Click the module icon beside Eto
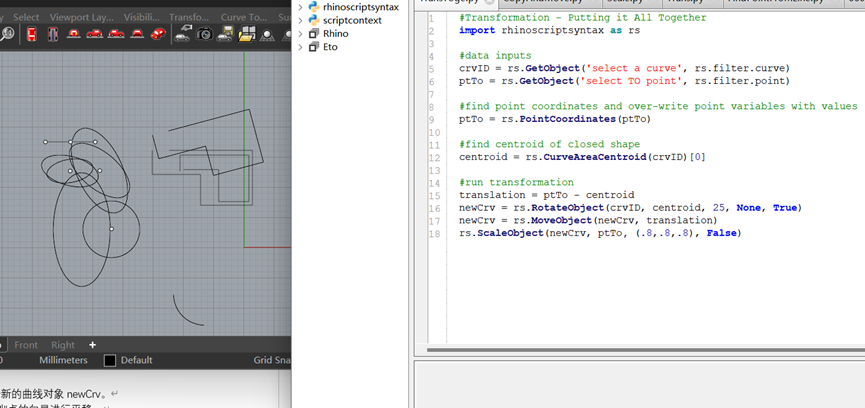Image resolution: width=865 pixels, height=408 pixels. coord(314,47)
